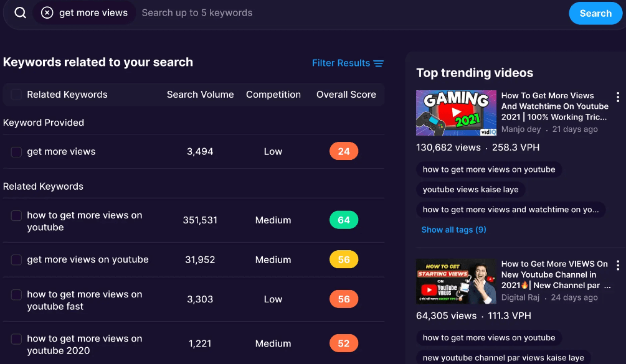Tick 'how to get more views on youtube fast' checkbox
The height and width of the screenshot is (364, 626).
[16, 294]
